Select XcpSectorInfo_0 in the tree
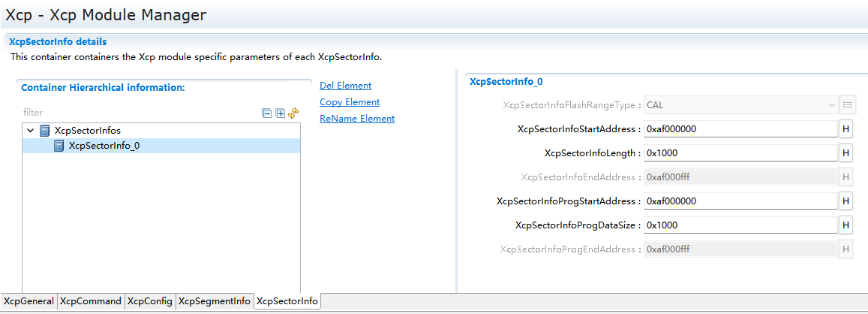Viewport: 868px width, 314px height. (104, 146)
